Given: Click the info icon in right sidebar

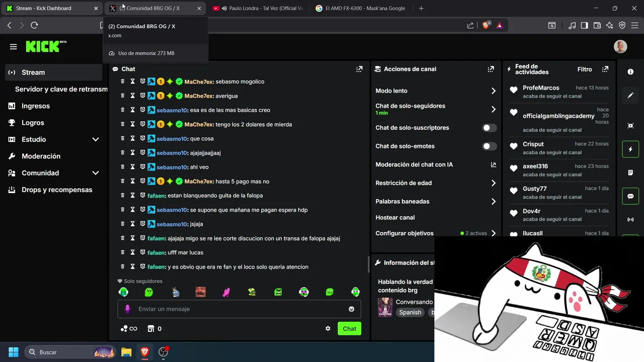Looking at the screenshot, I should pos(630,72).
